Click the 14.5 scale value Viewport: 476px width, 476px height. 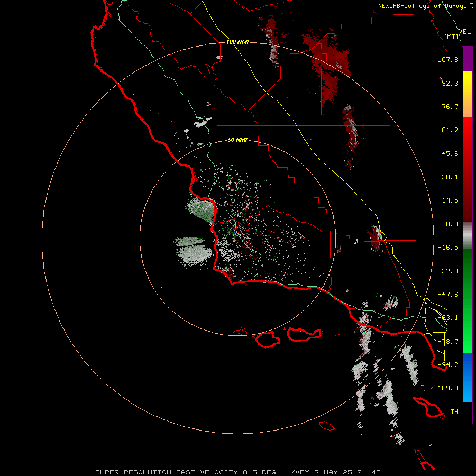(450, 200)
